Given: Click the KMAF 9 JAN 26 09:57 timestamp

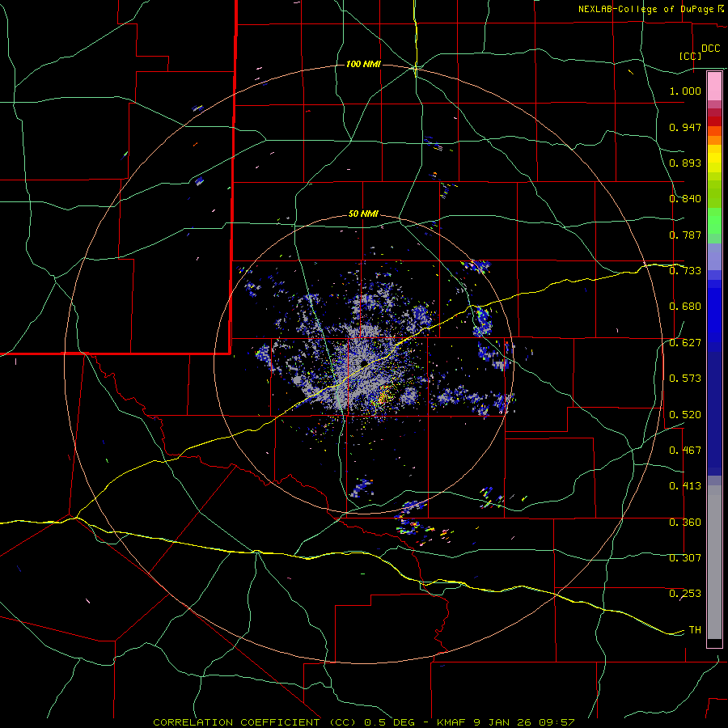Looking at the screenshot, I should coord(506,722).
